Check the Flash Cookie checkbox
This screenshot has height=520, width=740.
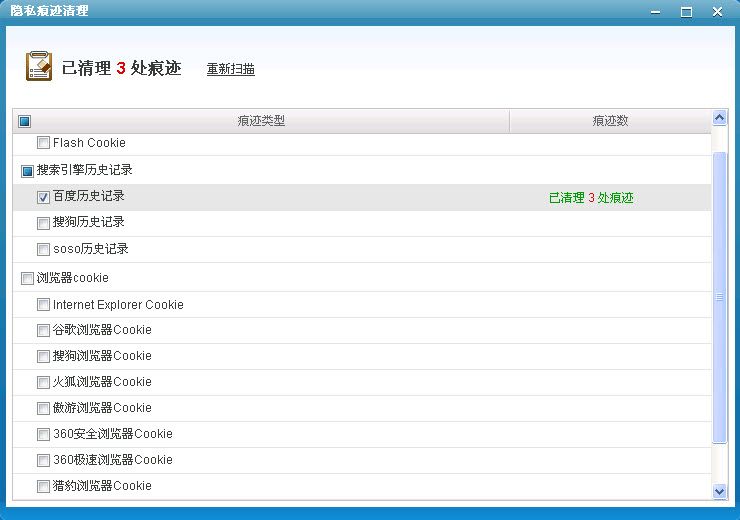43,143
